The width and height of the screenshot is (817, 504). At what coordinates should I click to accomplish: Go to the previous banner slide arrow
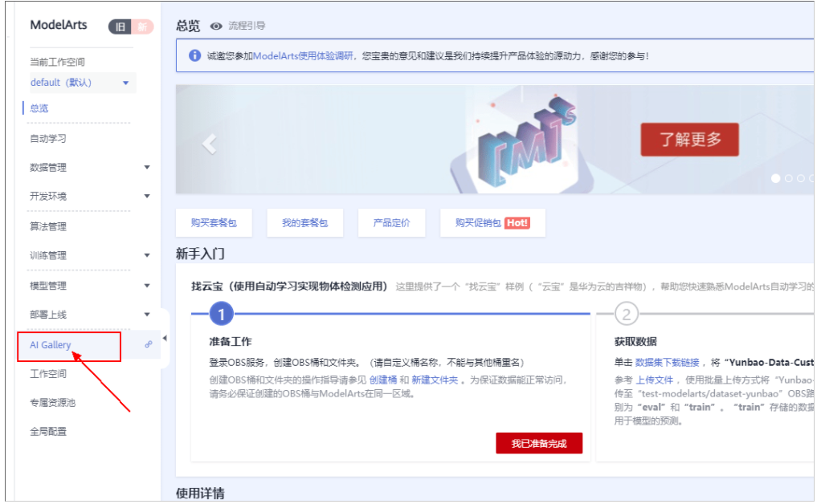pos(209,144)
